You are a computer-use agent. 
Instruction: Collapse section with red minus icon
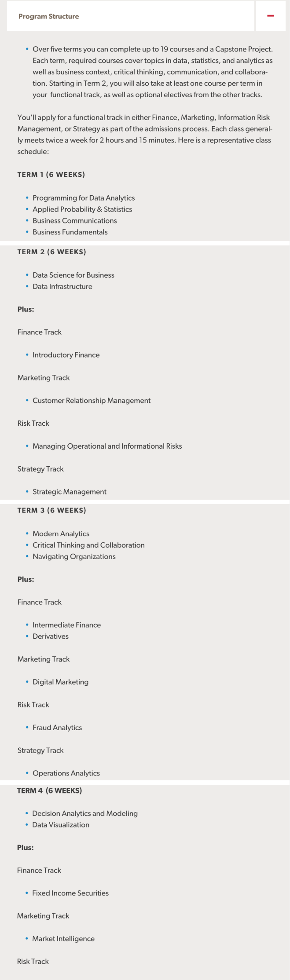271,16
